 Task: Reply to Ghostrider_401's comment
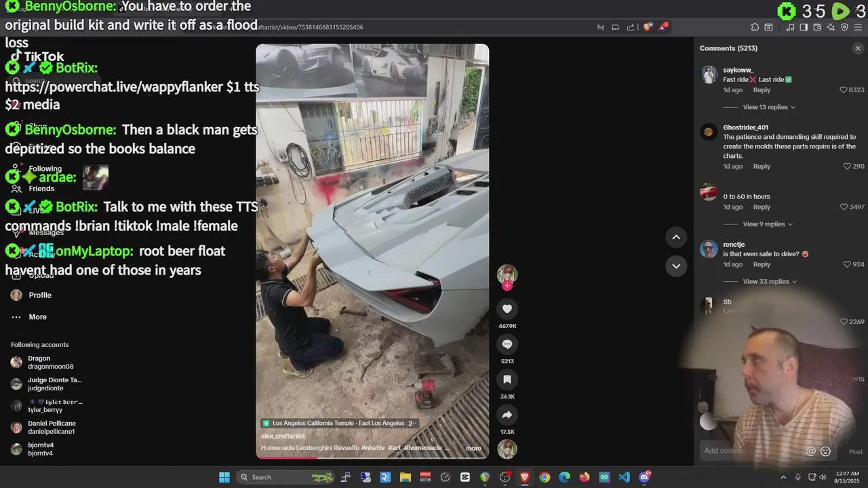pos(762,166)
